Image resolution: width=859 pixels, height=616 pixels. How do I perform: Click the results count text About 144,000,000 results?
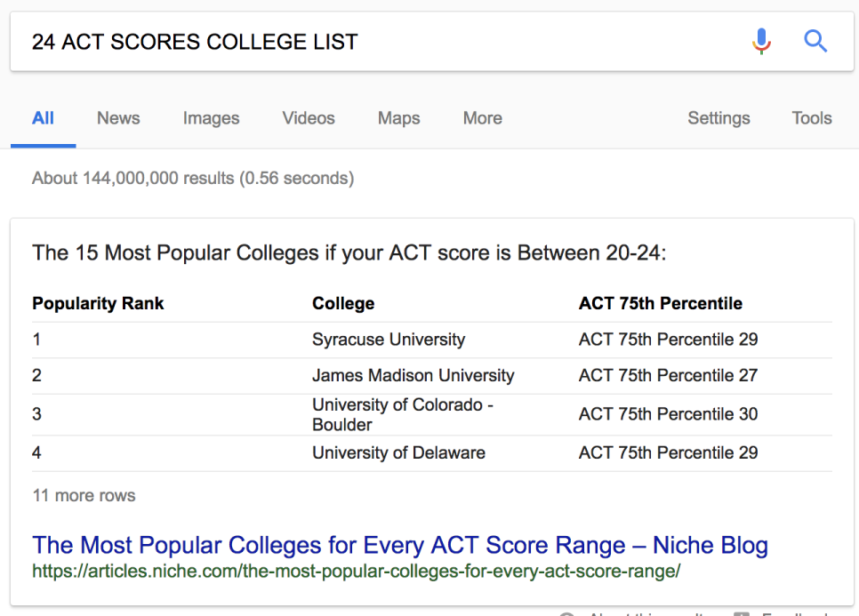(193, 178)
